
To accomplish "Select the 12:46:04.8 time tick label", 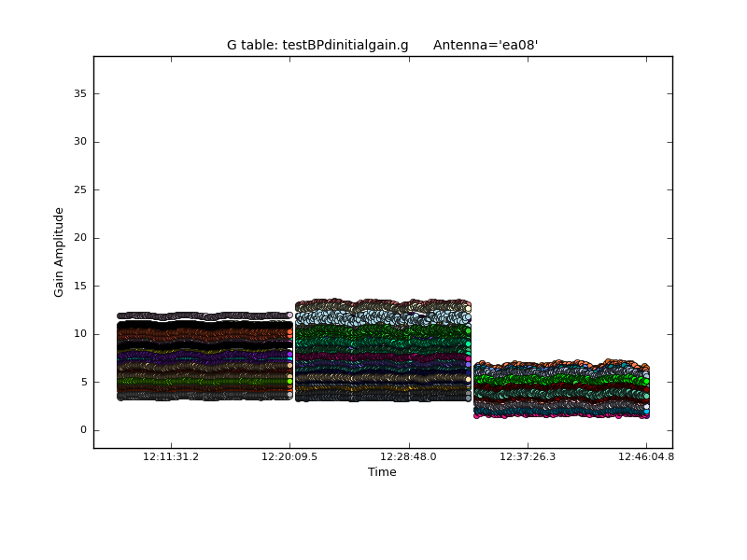I will [x=646, y=457].
